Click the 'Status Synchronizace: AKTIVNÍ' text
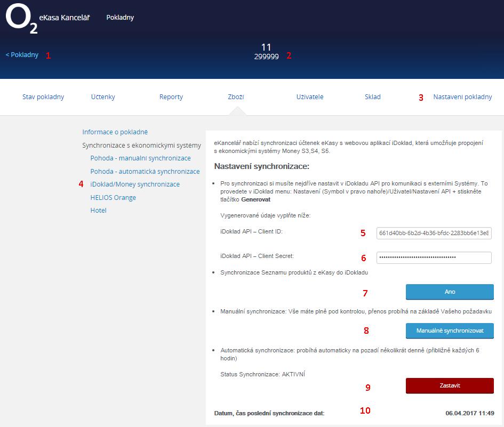This screenshot has height=427, width=504. [x=262, y=374]
